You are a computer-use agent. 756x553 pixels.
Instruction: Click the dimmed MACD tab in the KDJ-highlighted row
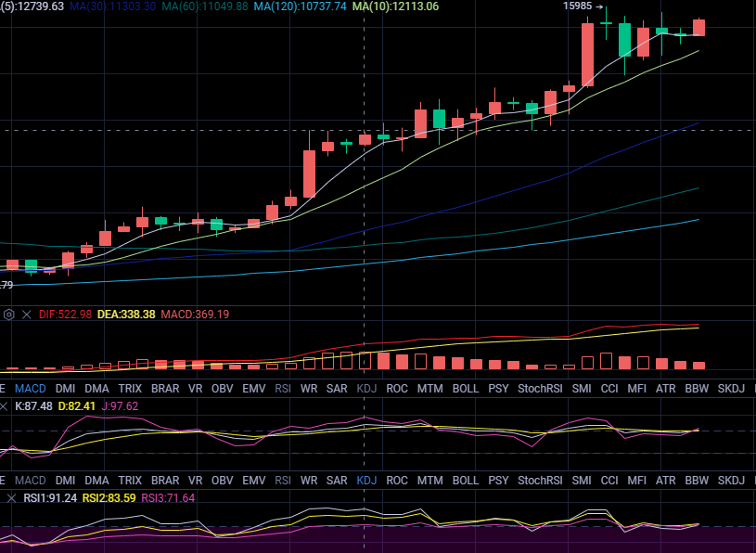pyautogui.click(x=31, y=481)
